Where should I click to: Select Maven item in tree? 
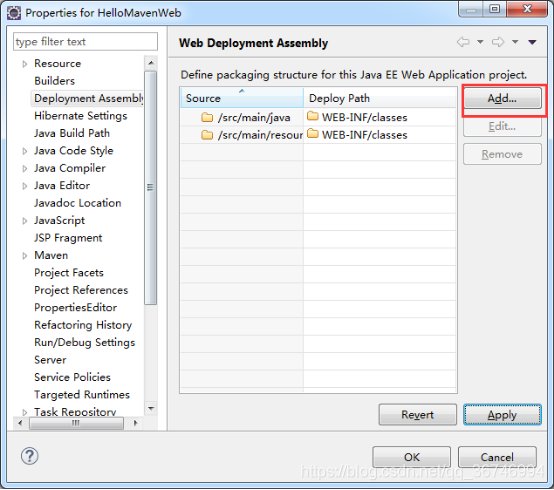[51, 255]
